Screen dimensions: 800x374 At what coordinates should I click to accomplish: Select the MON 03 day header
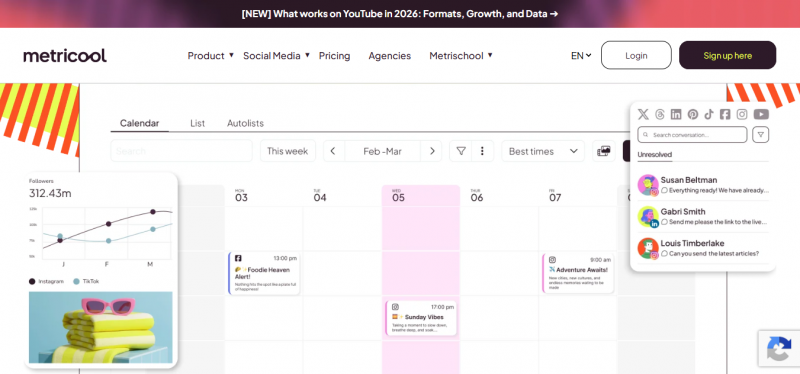pyautogui.click(x=241, y=195)
